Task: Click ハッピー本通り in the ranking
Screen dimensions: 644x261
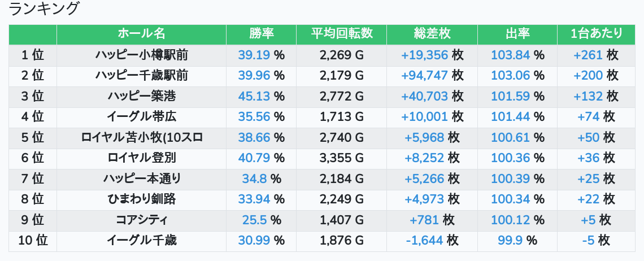Action: pos(141,179)
